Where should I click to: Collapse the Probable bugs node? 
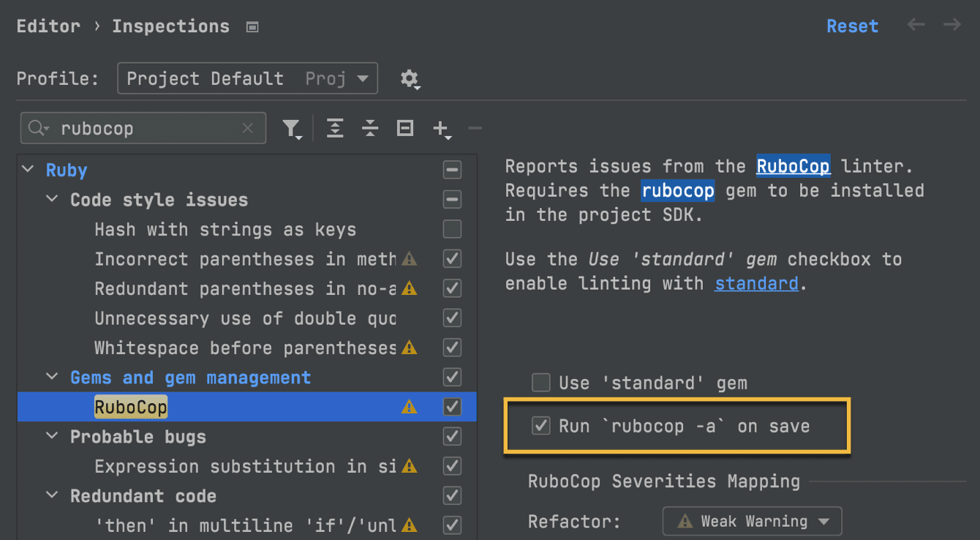coord(52,436)
